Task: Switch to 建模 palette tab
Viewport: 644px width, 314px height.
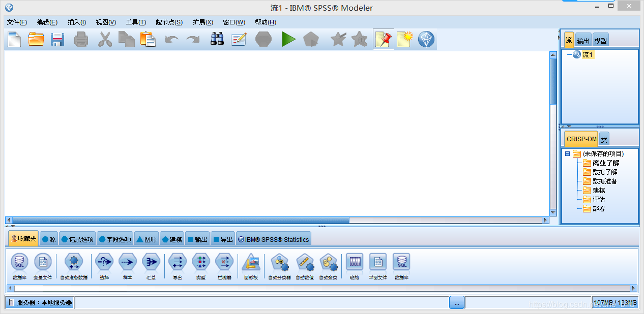Action: click(x=171, y=239)
